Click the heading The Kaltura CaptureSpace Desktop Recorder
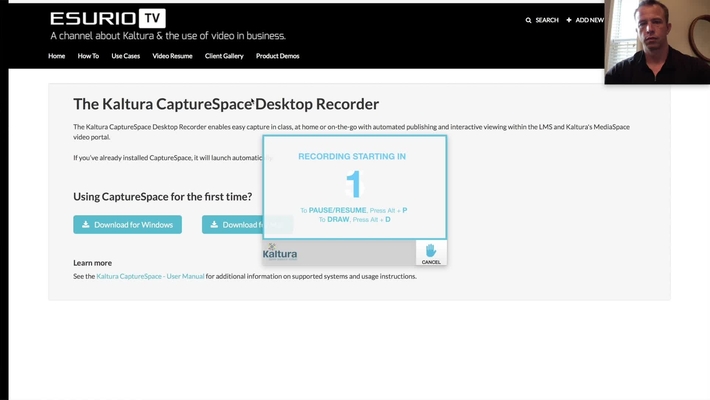This screenshot has height=400, width=710. [226, 104]
